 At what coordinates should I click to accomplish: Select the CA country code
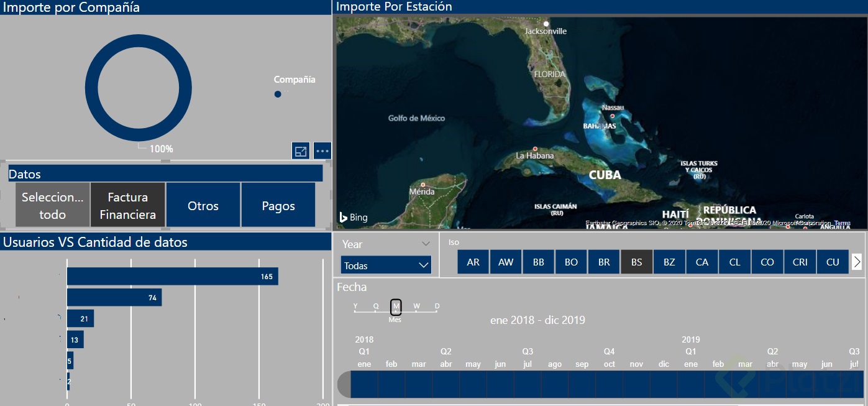click(702, 262)
